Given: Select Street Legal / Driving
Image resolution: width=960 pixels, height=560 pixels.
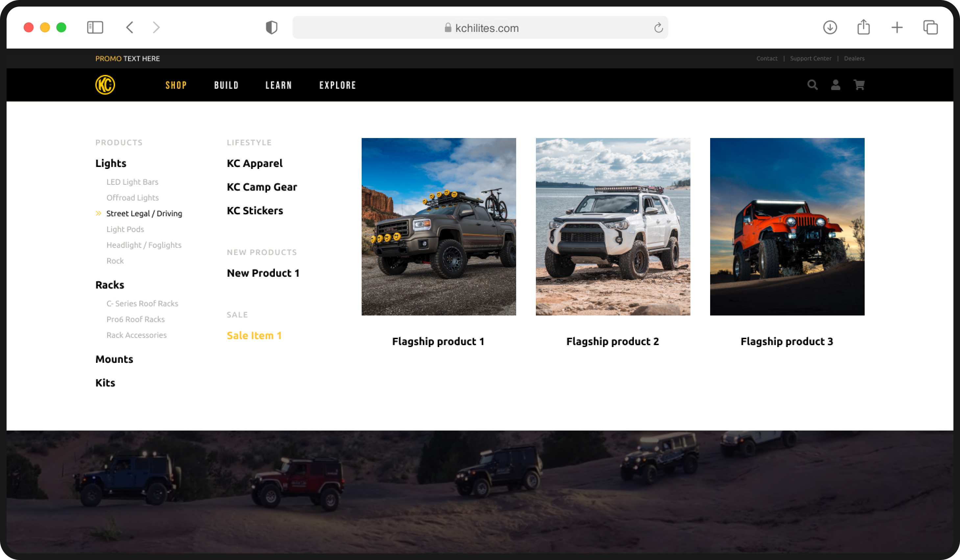Looking at the screenshot, I should [144, 214].
